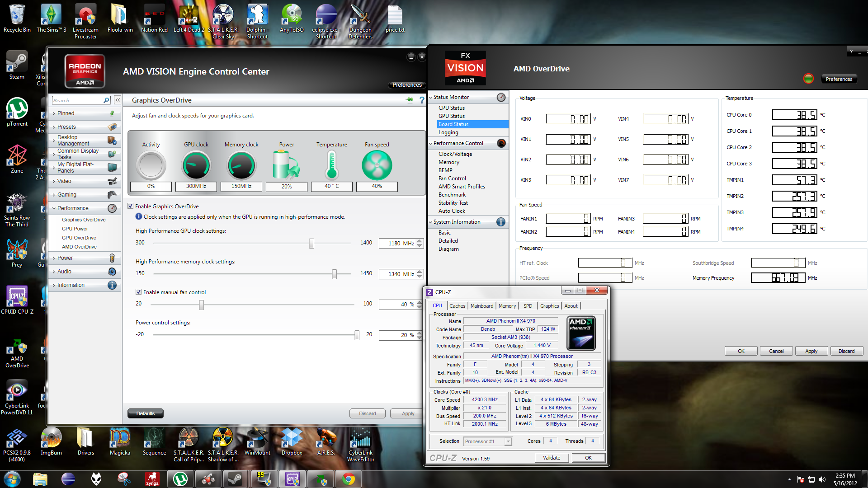The image size is (868, 488).
Task: Open the Steam desktop shortcut
Action: pyautogui.click(x=17, y=65)
